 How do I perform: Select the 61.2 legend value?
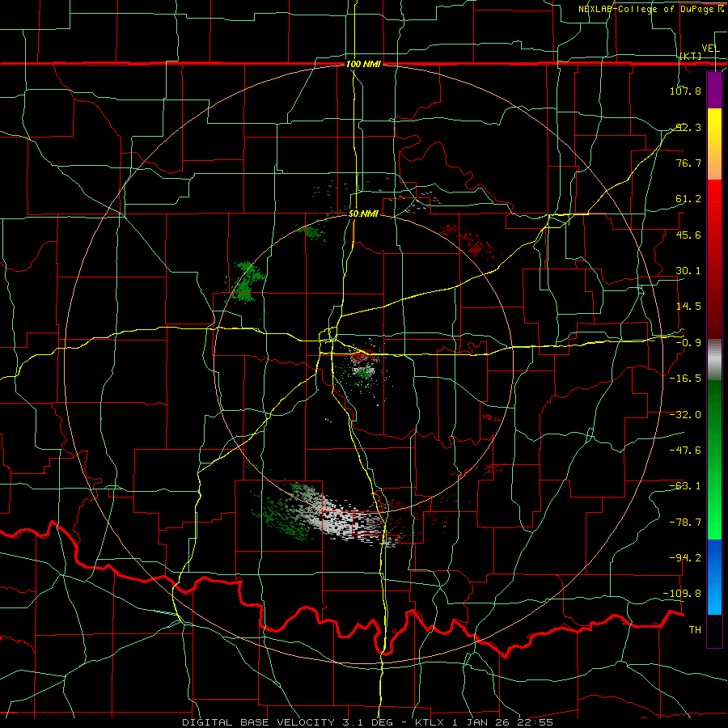tap(688, 199)
